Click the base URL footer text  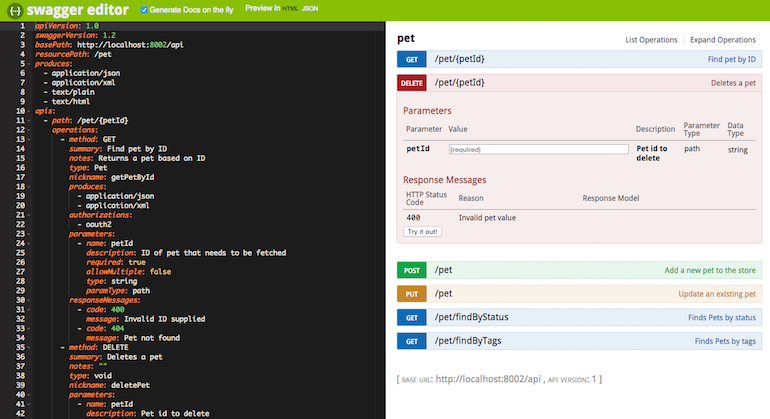[499, 379]
